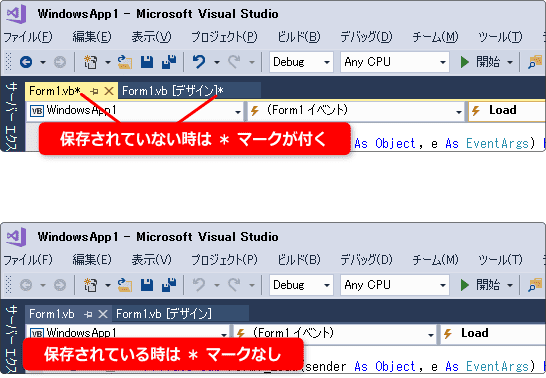Expand New Project dropdown arrow in upper window
The width and height of the screenshot is (546, 378).
(108, 63)
